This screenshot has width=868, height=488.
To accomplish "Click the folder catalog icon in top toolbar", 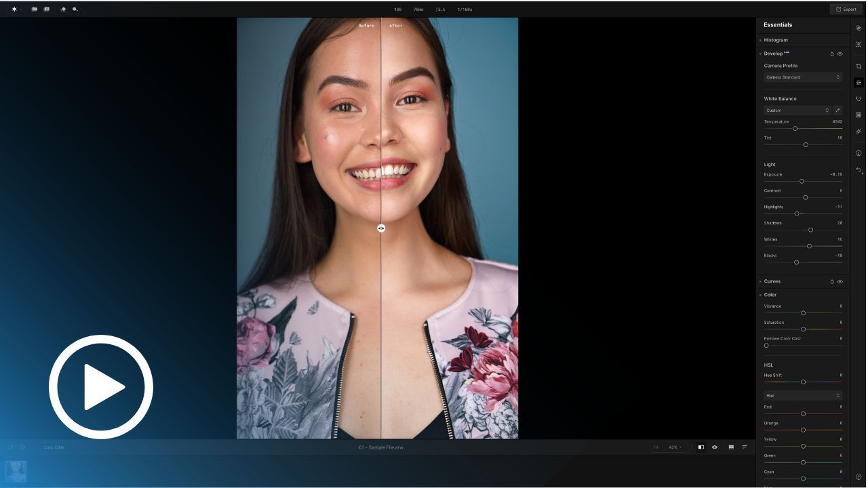I will (x=35, y=9).
